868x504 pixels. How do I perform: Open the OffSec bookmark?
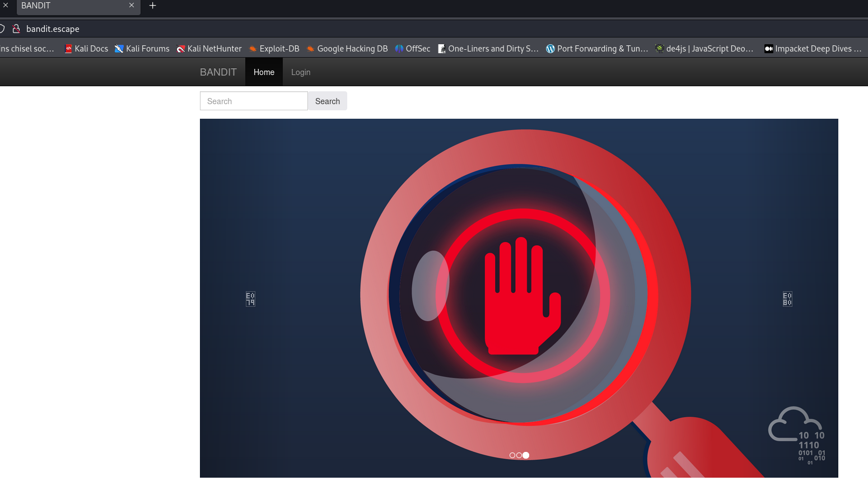(413, 49)
